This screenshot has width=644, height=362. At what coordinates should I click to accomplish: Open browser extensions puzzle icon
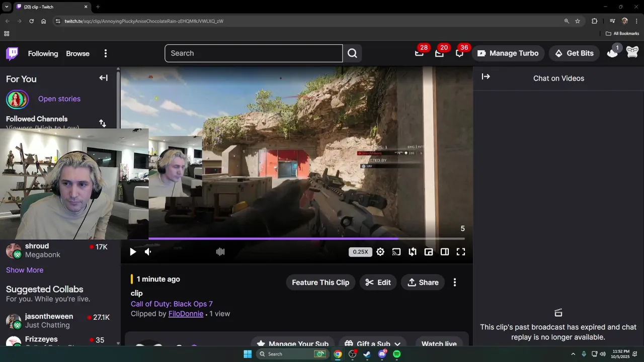coord(595,21)
